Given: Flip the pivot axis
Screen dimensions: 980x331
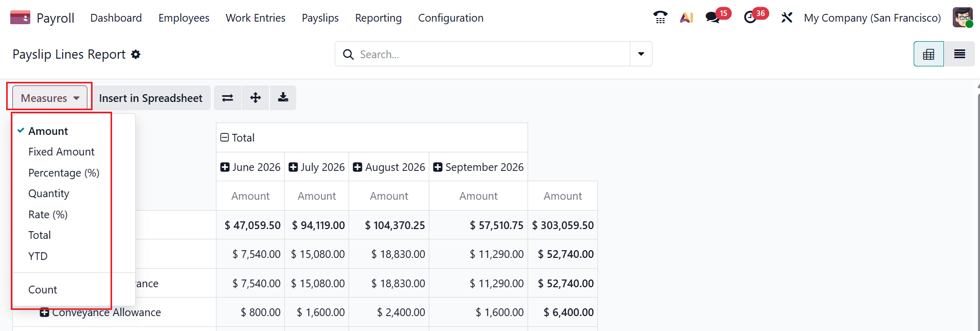Looking at the screenshot, I should [228, 98].
